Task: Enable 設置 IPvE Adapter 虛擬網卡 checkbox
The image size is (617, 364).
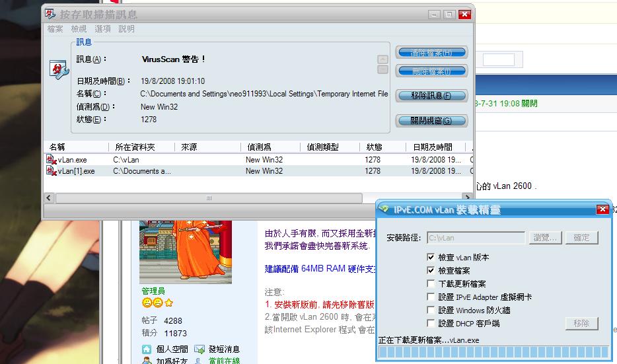Action: click(x=431, y=297)
